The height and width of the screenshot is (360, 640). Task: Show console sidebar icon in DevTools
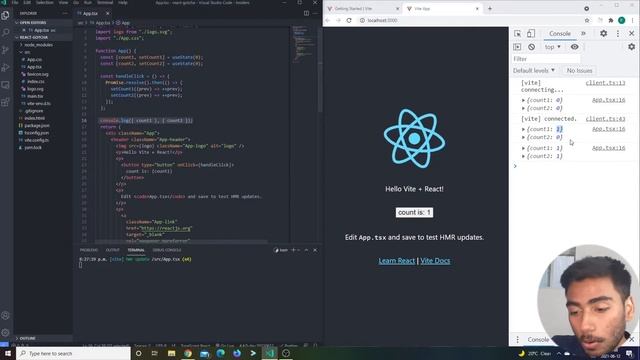[x=517, y=47]
